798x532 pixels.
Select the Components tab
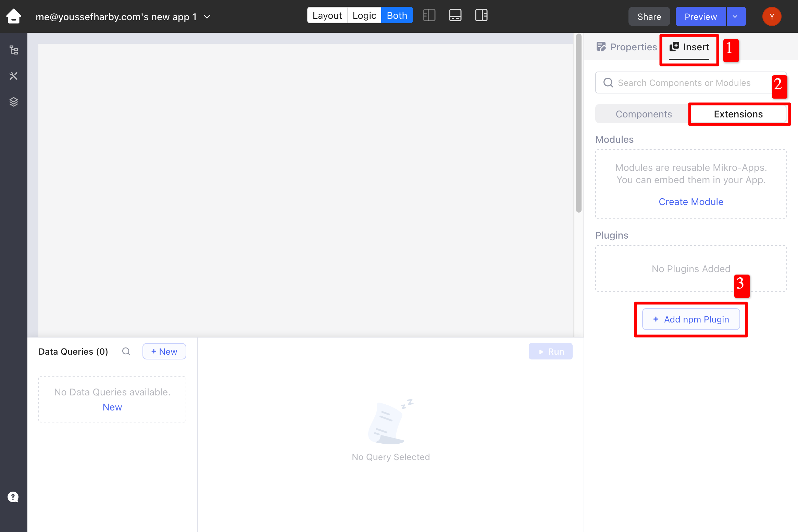point(644,114)
